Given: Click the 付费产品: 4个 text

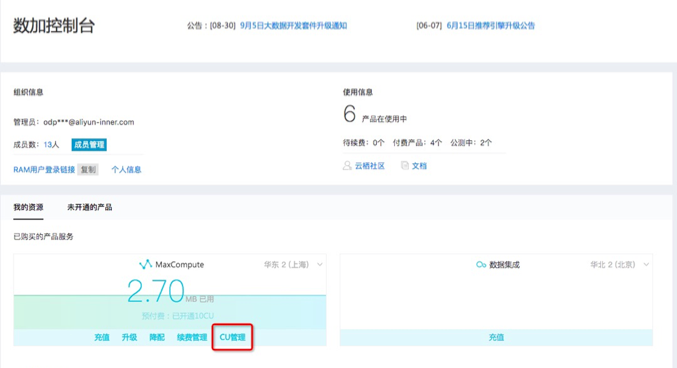Looking at the screenshot, I should click(x=417, y=143).
